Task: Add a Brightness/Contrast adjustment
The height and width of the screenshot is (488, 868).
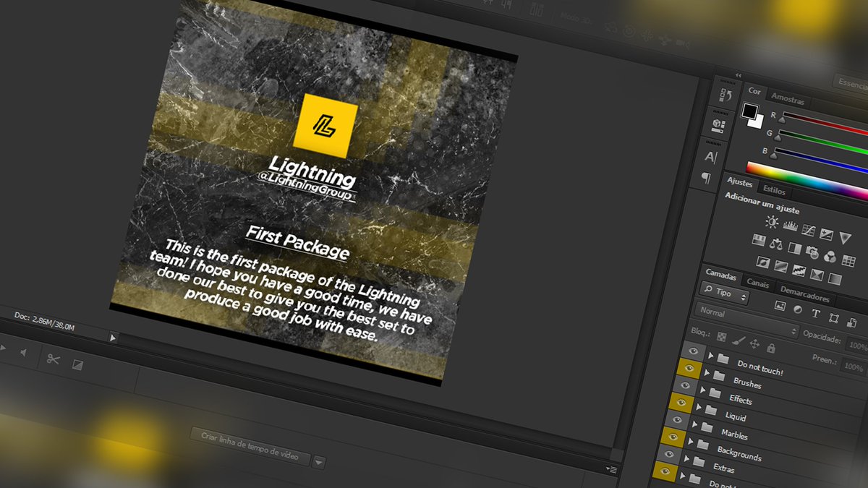Action: (772, 222)
